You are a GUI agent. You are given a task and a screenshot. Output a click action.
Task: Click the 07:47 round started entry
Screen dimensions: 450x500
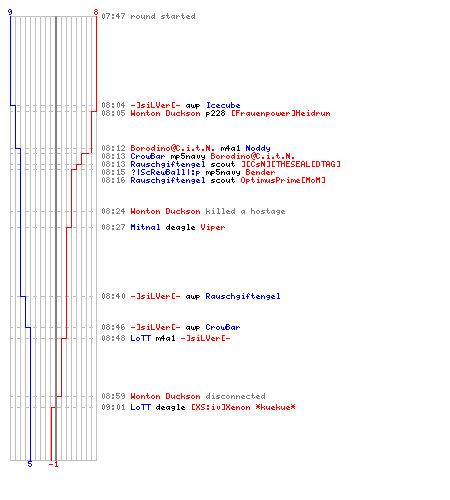(148, 16)
